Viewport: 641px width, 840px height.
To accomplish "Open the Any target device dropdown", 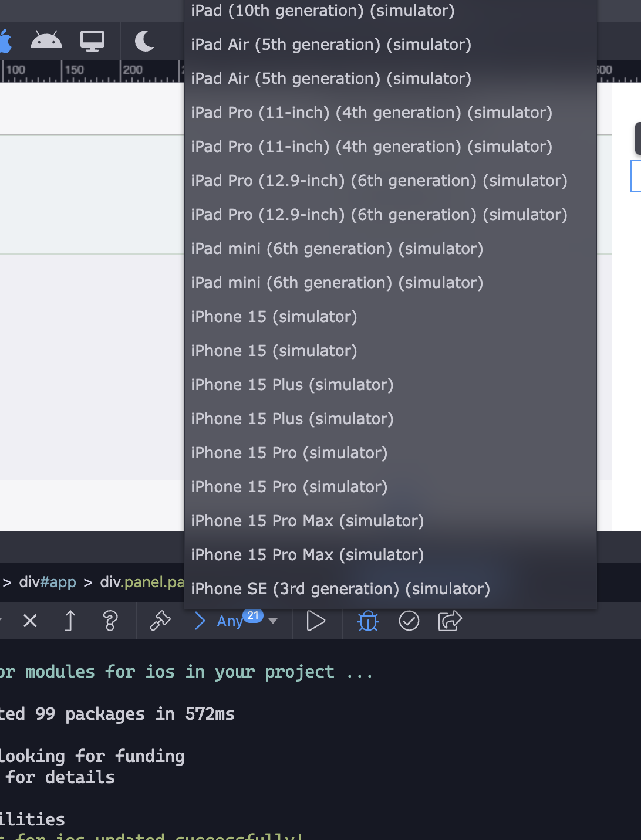I will [230, 621].
